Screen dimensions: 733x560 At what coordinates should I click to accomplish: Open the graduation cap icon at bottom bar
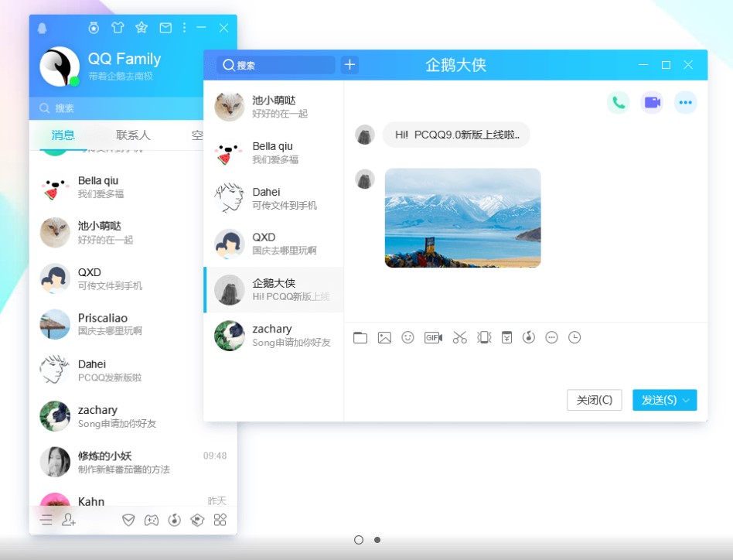click(197, 520)
